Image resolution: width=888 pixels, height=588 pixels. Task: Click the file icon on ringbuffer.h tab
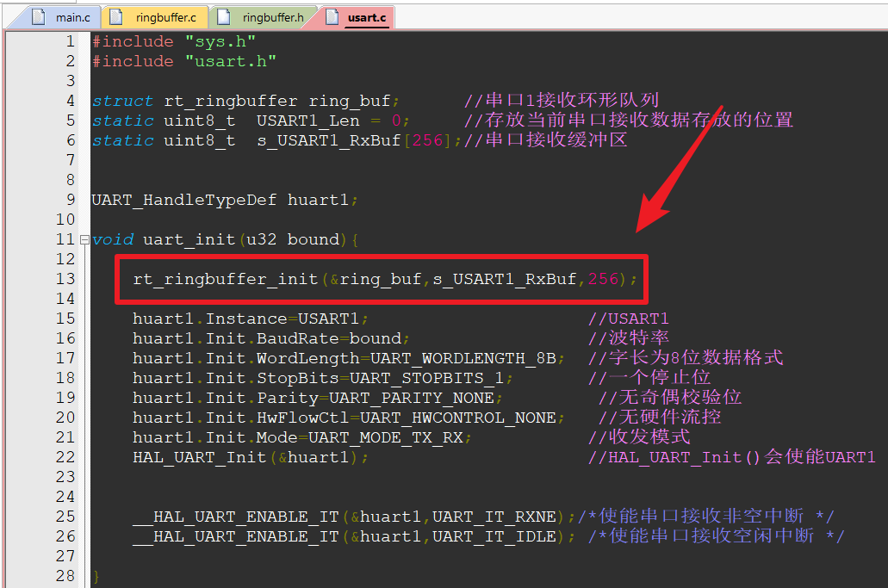click(x=224, y=17)
